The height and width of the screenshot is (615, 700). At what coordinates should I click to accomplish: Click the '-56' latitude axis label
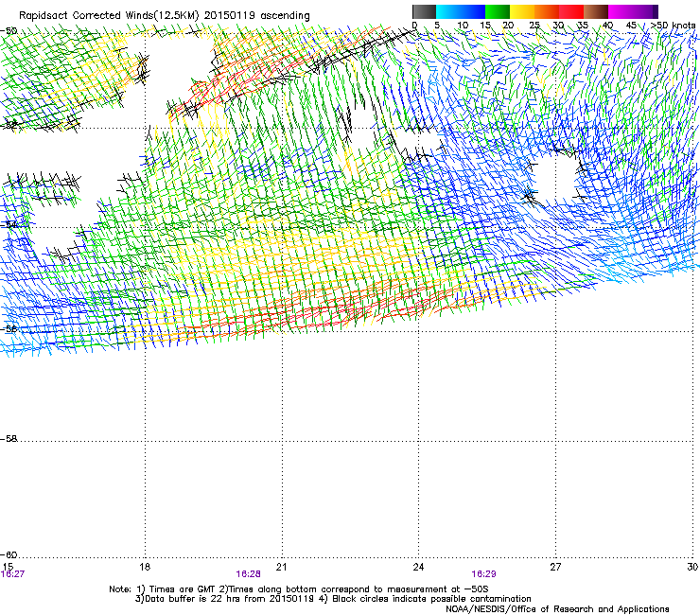click(9, 328)
